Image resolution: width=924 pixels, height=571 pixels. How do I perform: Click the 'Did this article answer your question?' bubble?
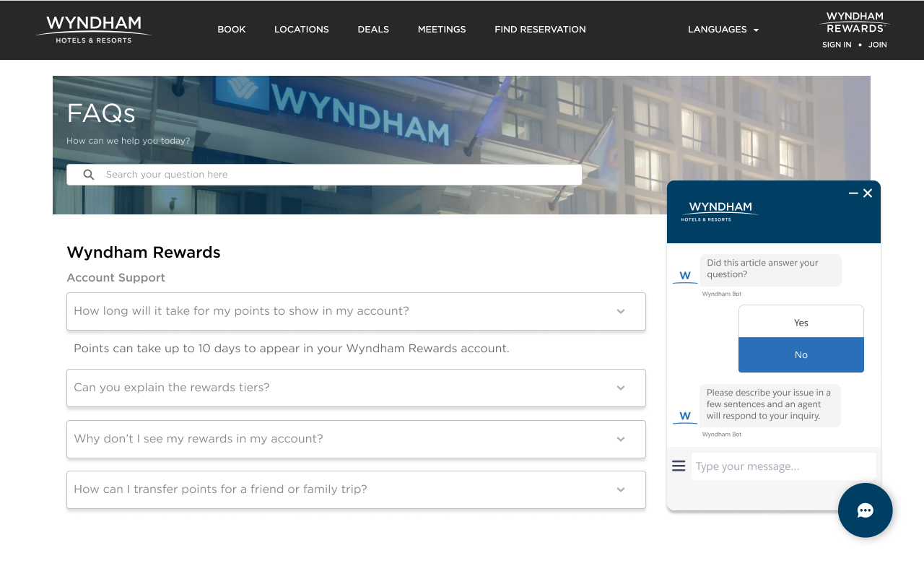pyautogui.click(x=771, y=269)
